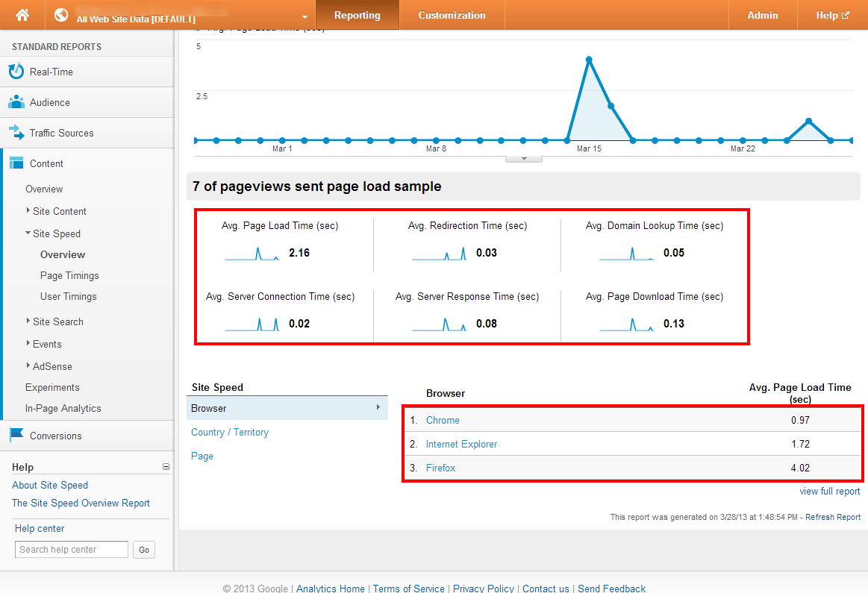This screenshot has width=868, height=593.
Task: Click the Real-Time clock icon
Action: (x=16, y=72)
